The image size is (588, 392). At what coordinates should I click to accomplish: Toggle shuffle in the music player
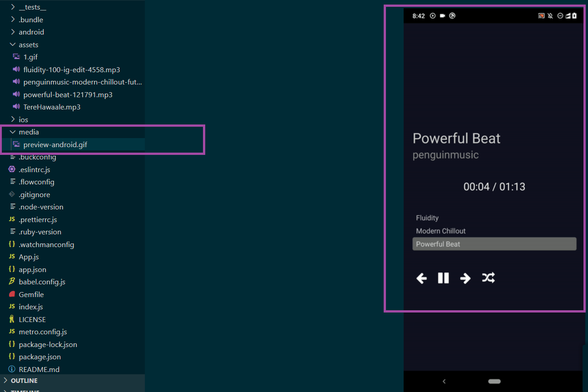click(x=489, y=278)
